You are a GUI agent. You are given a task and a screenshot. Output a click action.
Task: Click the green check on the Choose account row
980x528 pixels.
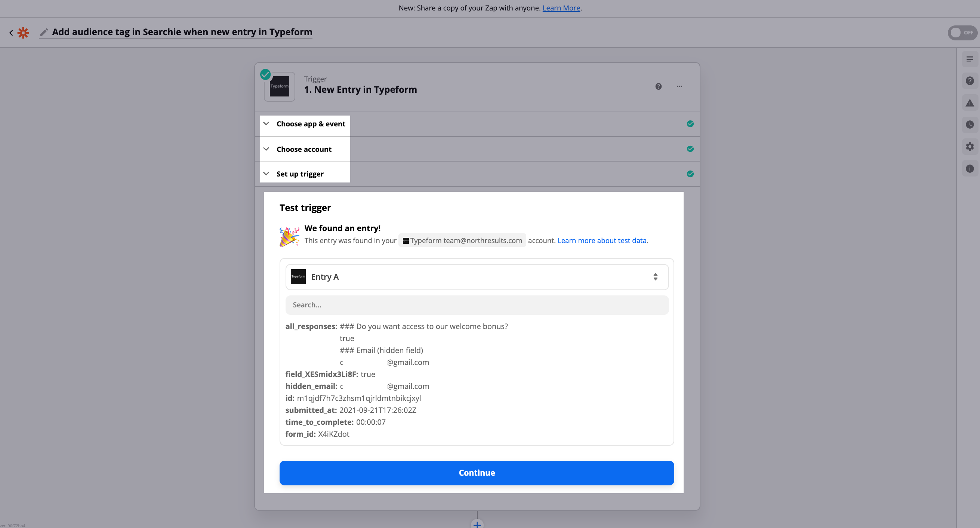(690, 149)
